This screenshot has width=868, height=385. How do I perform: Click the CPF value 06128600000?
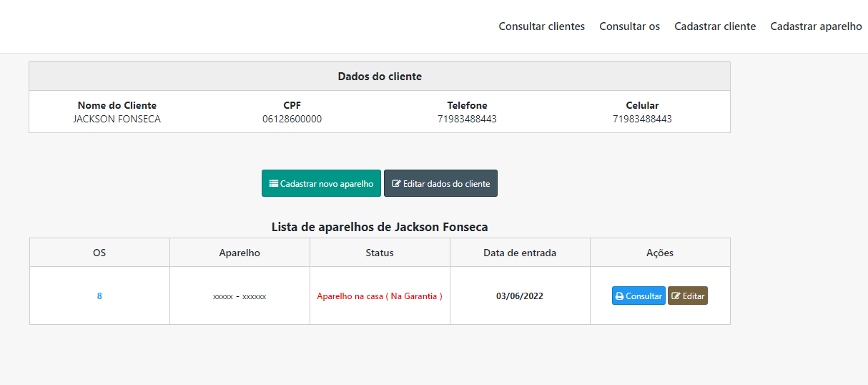pos(292,120)
